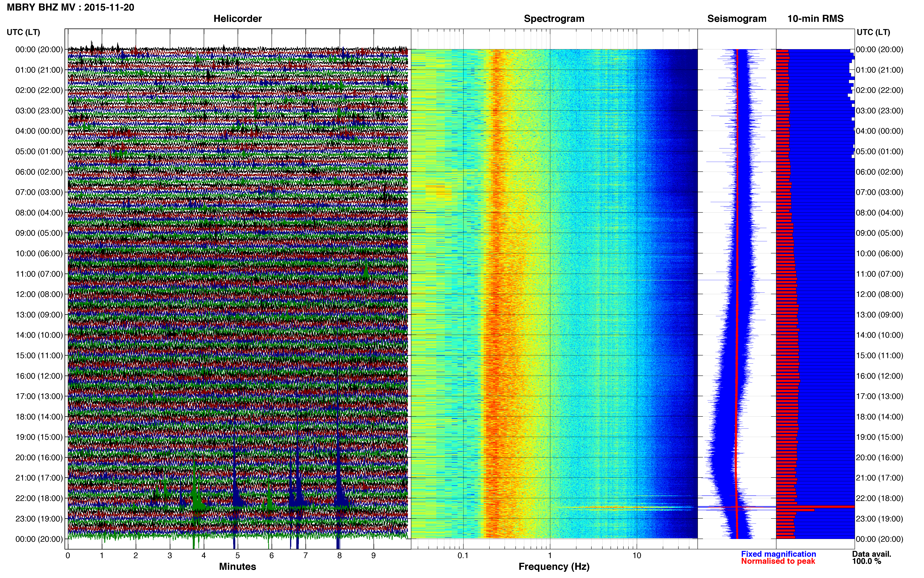The height and width of the screenshot is (578, 924).
Task: Click left time label '05:00 (01:00)'
Action: [39, 151]
